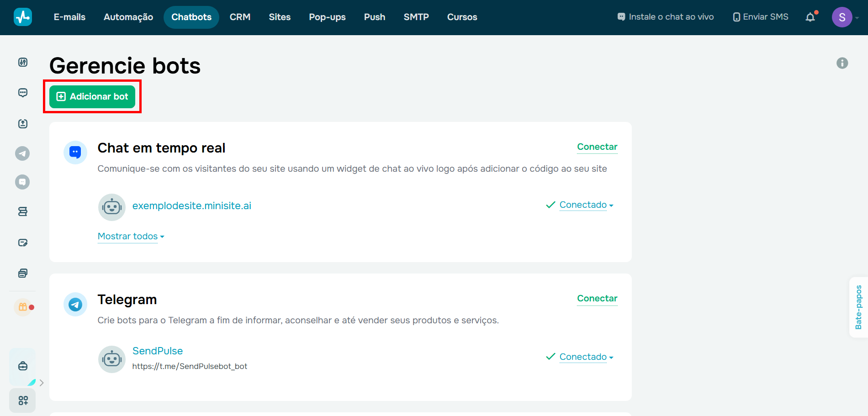Open the SendPulse Telegram bot link
The height and width of the screenshot is (416, 868).
click(x=158, y=351)
